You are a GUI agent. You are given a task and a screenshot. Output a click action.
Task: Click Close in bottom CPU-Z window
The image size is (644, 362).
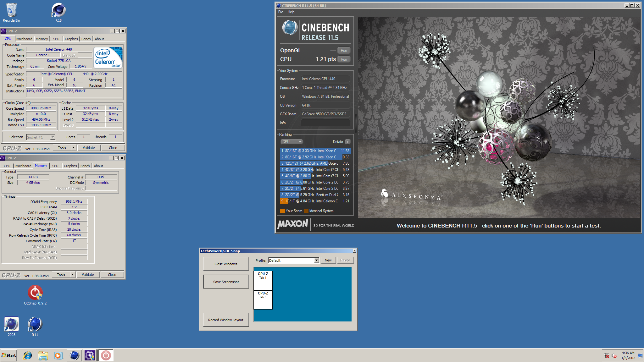[112, 275]
